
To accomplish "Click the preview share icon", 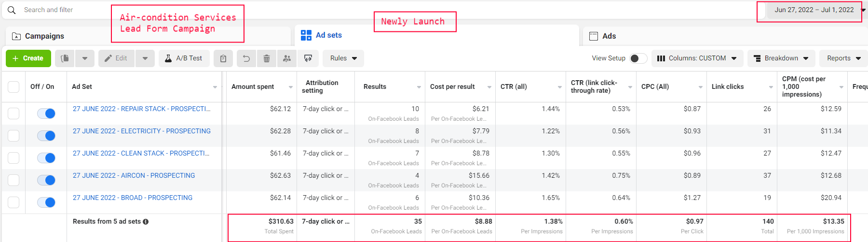I will pyautogui.click(x=308, y=58).
